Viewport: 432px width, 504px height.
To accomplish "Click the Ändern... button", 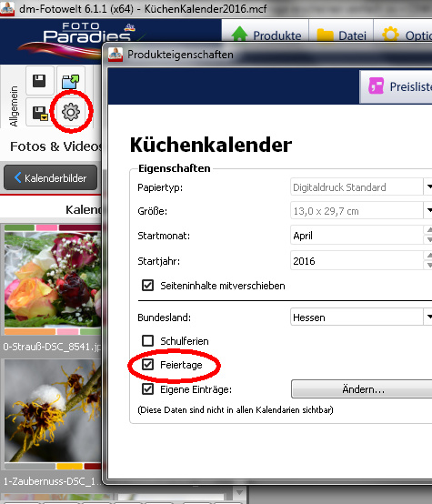I will tap(362, 389).
